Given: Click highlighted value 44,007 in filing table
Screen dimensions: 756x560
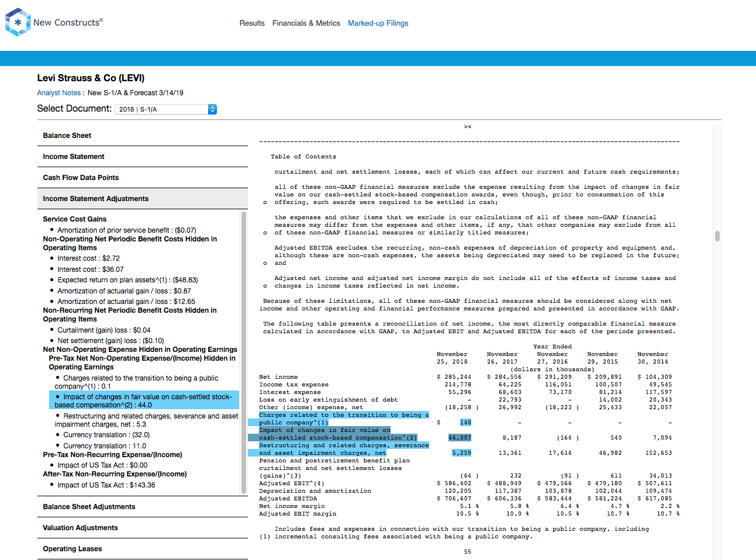Looking at the screenshot, I should tap(460, 438).
